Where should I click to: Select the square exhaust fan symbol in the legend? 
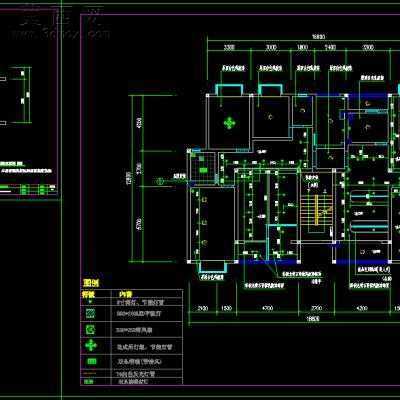click(x=90, y=330)
